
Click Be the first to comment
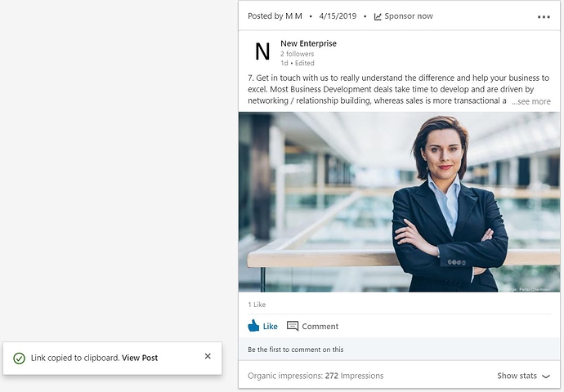tap(295, 350)
